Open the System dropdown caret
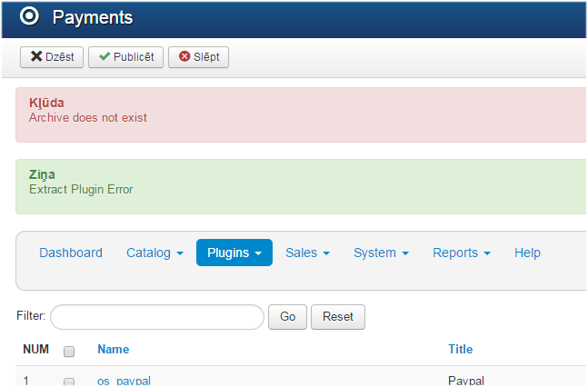588x387 pixels. [x=405, y=253]
